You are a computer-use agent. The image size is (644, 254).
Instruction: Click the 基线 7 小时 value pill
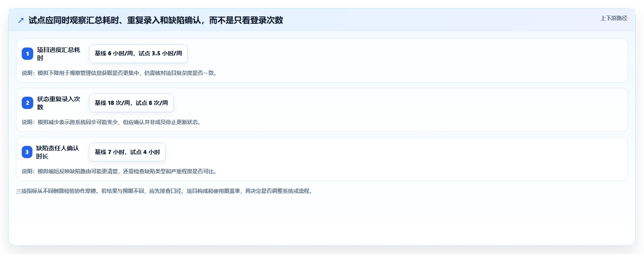(127, 152)
